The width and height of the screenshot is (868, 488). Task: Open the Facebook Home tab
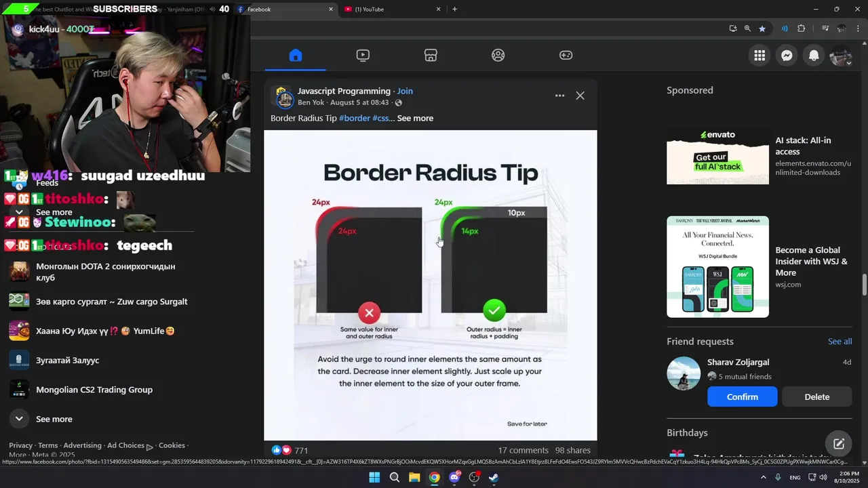pos(295,56)
